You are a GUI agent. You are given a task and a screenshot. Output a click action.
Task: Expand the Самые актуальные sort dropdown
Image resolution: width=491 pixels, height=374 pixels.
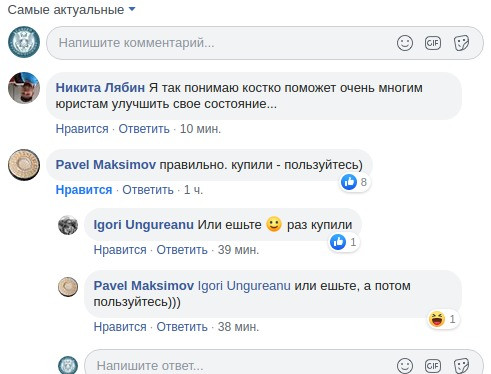coord(72,10)
